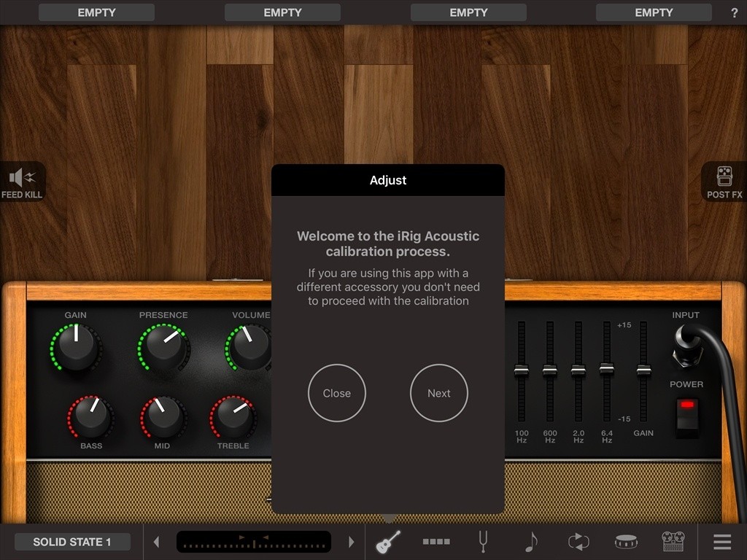
Task: Open the hamburger menu
Action: tap(722, 542)
